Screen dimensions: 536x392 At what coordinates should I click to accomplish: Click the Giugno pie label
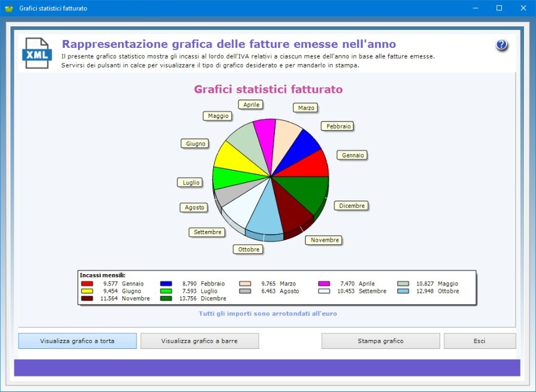click(x=195, y=144)
